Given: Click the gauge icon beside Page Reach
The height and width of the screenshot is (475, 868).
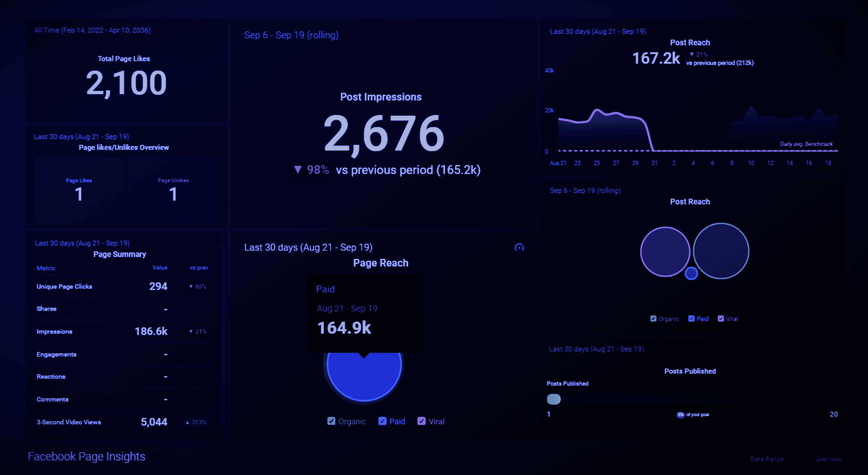Looking at the screenshot, I should coord(519,247).
